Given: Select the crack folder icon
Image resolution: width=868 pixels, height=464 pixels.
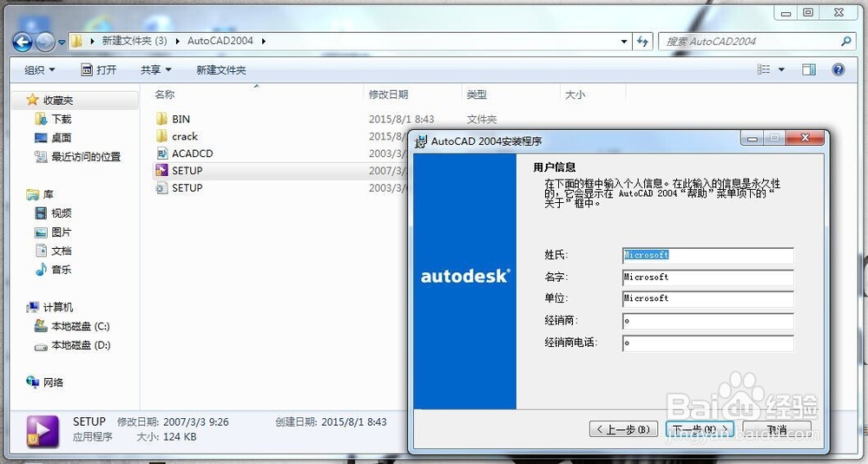Looking at the screenshot, I should pos(161,136).
